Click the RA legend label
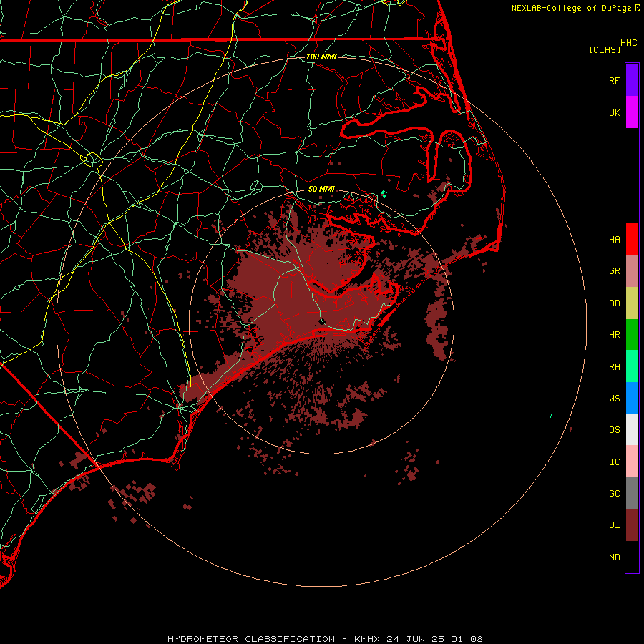Screen dimensions: 644x644 (614, 367)
